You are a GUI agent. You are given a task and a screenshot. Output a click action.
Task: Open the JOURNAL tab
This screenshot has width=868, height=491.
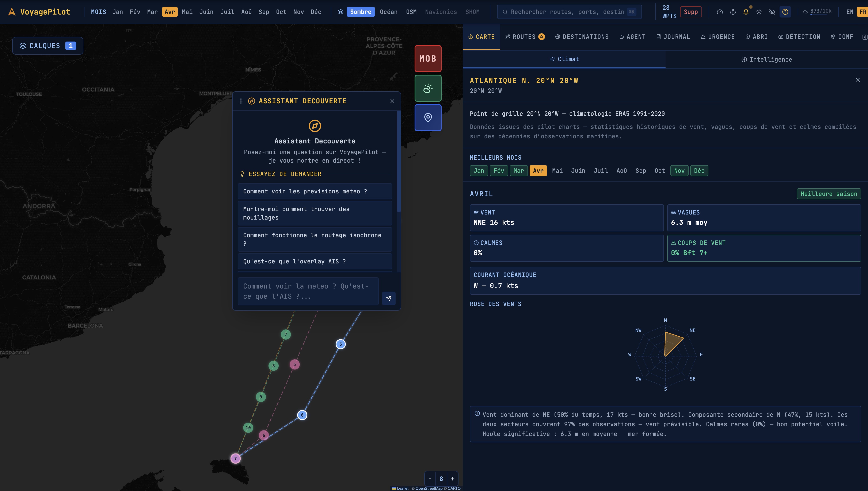(x=673, y=37)
